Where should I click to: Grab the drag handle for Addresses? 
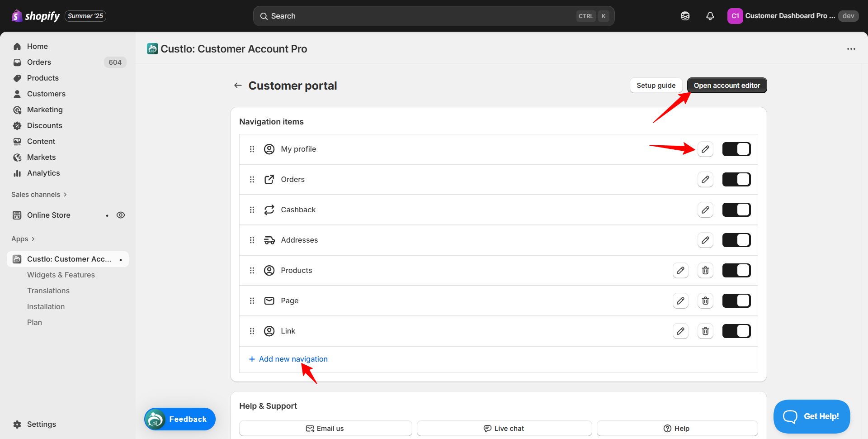pyautogui.click(x=252, y=240)
